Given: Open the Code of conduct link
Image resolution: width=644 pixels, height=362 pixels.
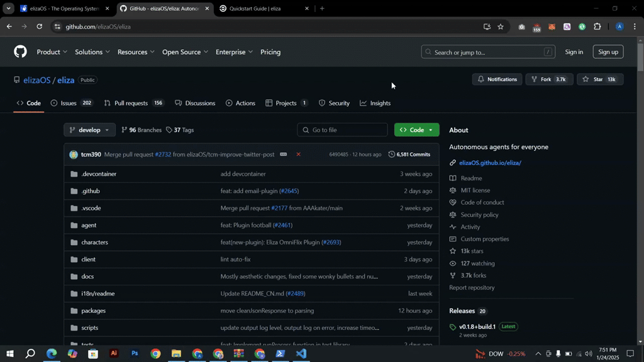Looking at the screenshot, I should 482,202.
